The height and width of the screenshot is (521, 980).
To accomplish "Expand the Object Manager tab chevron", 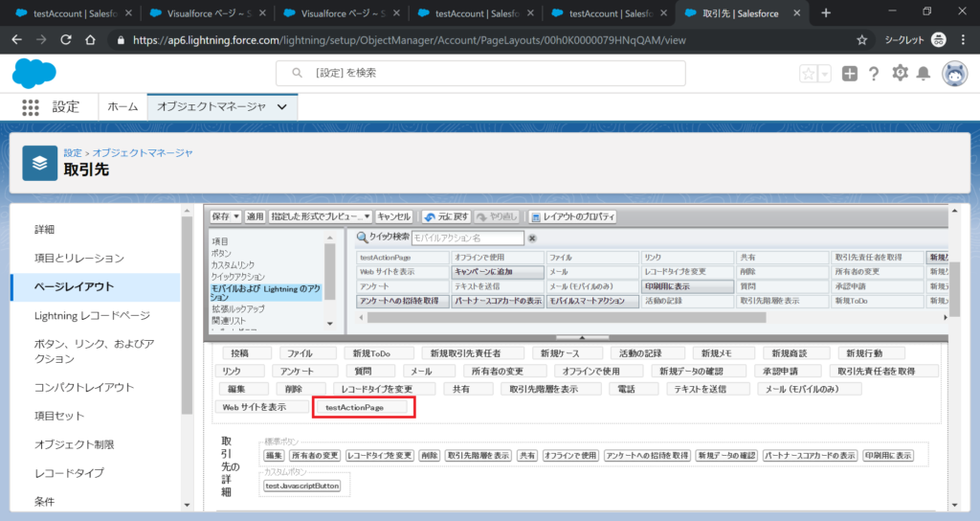I will 281,107.
